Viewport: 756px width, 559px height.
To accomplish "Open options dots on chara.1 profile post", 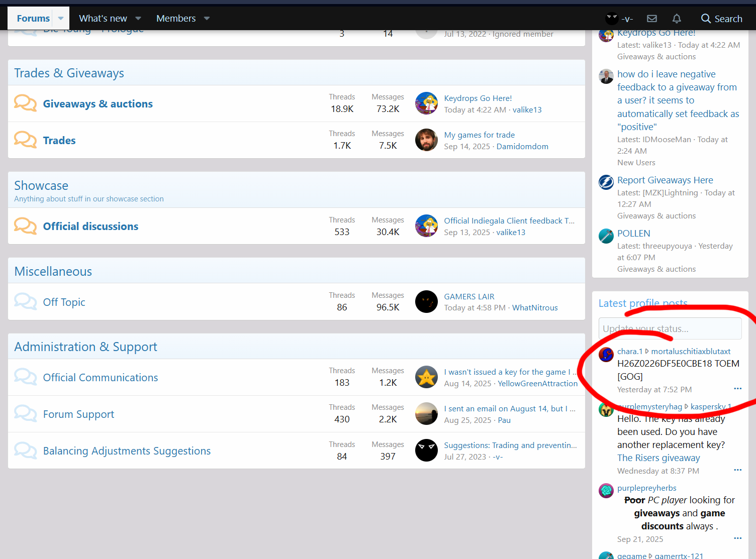I will pyautogui.click(x=737, y=389).
